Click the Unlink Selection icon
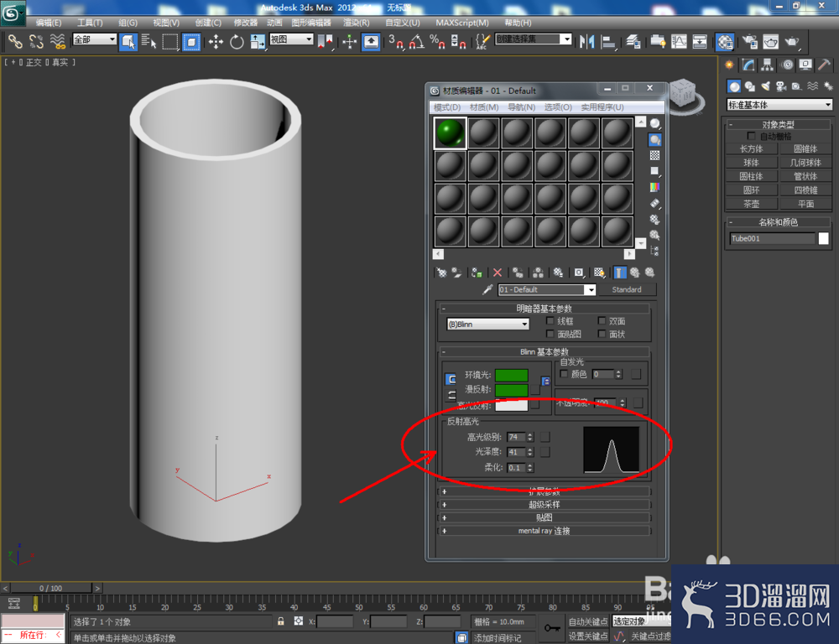Image resolution: width=839 pixels, height=644 pixels. [x=36, y=41]
